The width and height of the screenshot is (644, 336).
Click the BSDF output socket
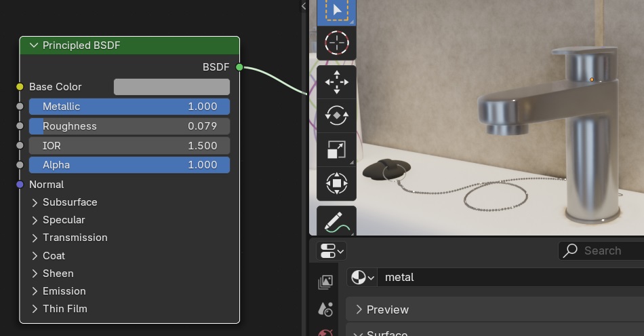(x=239, y=67)
